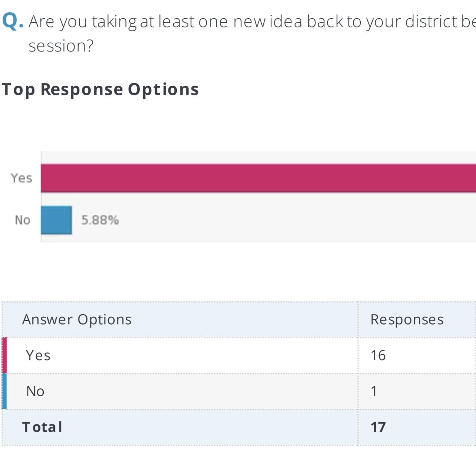Viewport: 476px width, 460px height.
Task: Click the blue No bar in chart
Action: [x=56, y=220]
